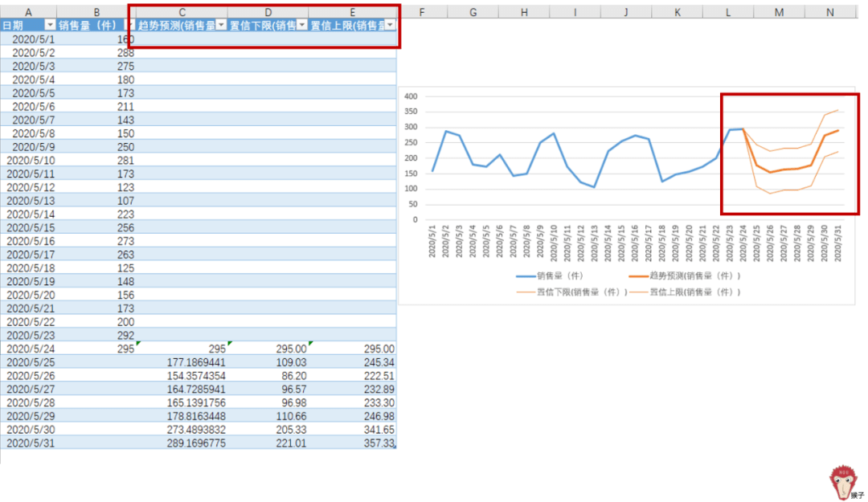Click the 2020/5/31 label on chart horizontal axis

(837, 243)
